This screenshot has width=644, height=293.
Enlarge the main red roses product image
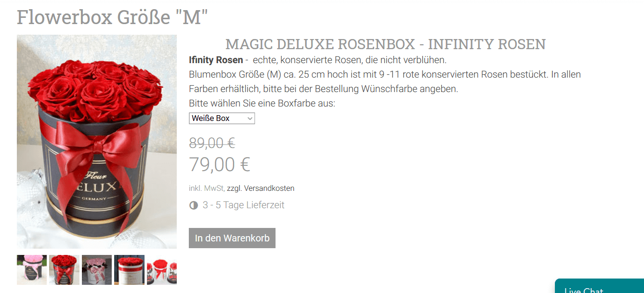point(97,142)
